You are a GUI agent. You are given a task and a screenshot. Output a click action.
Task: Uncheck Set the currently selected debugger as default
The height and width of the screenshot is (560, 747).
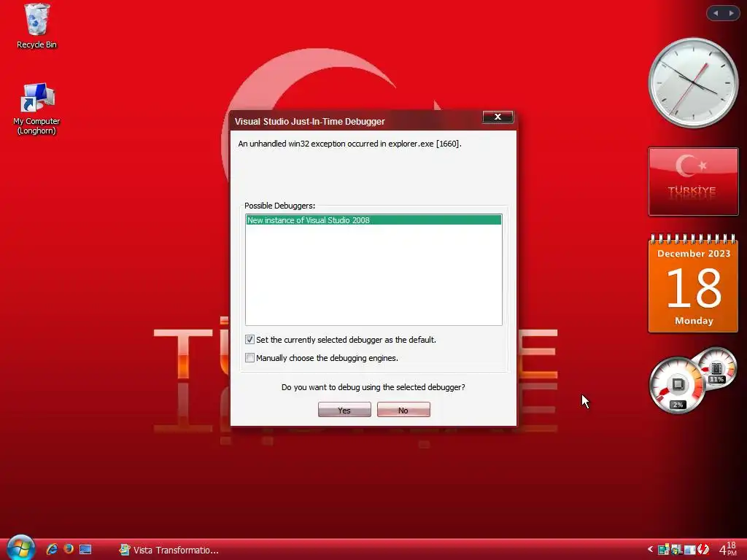pos(249,340)
